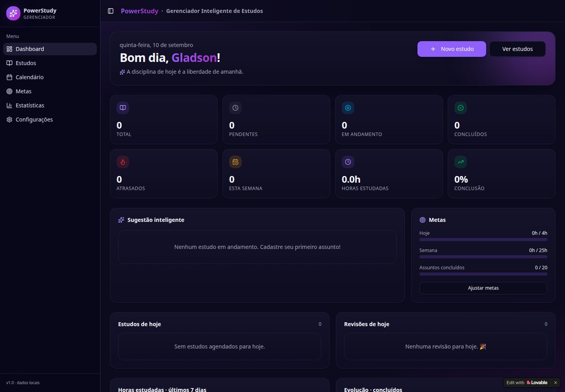Viewport: 565px width, 392px height.
Task: Click the Horas Estudadas stat card
Action: pyautogui.click(x=389, y=174)
